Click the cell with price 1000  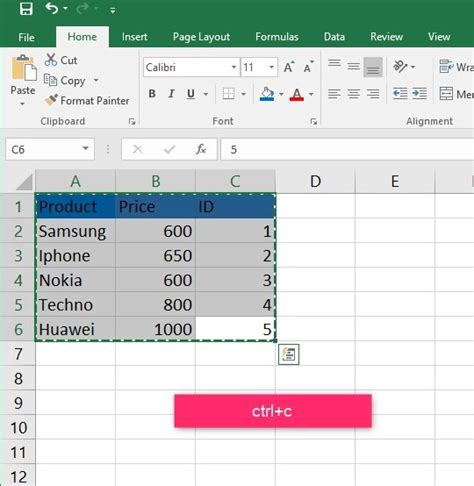[155, 329]
